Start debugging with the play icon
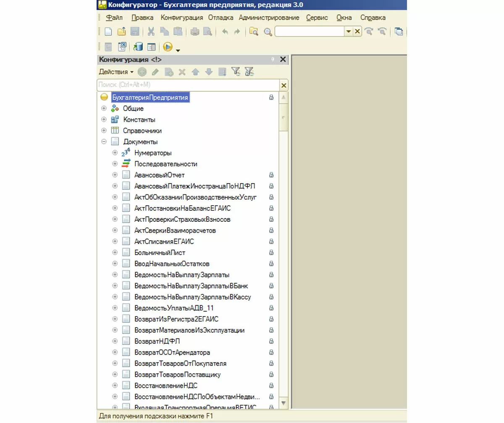Image resolution: width=504 pixels, height=423 pixels. (168, 47)
